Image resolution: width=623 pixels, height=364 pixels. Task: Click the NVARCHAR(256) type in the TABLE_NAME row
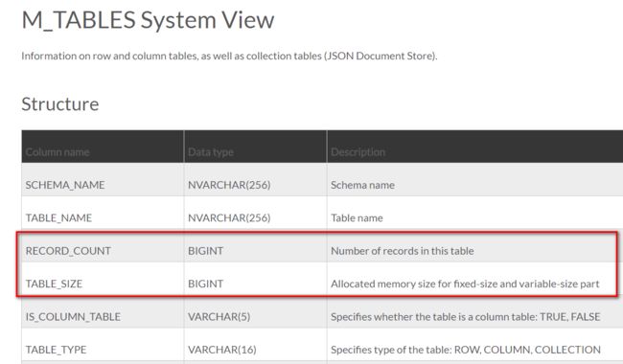229,218
